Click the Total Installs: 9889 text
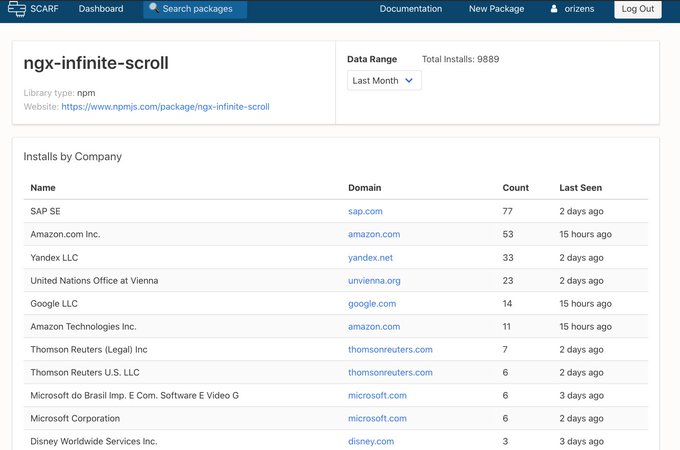 pyautogui.click(x=461, y=59)
